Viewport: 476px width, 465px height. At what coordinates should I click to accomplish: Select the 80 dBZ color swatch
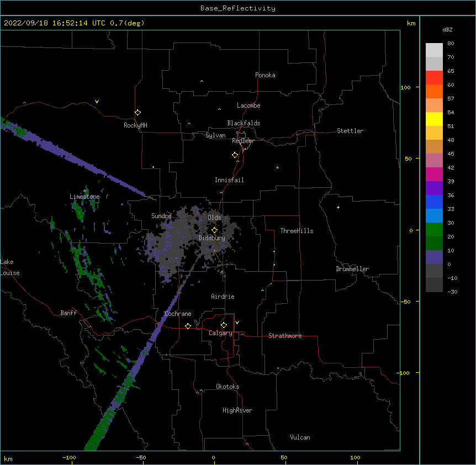click(x=434, y=50)
